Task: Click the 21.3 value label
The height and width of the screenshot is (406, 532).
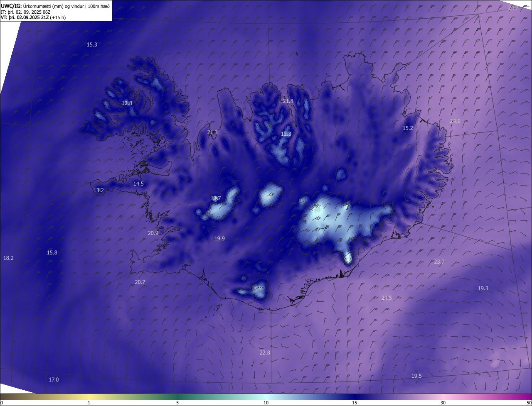Action: [x=212, y=132]
